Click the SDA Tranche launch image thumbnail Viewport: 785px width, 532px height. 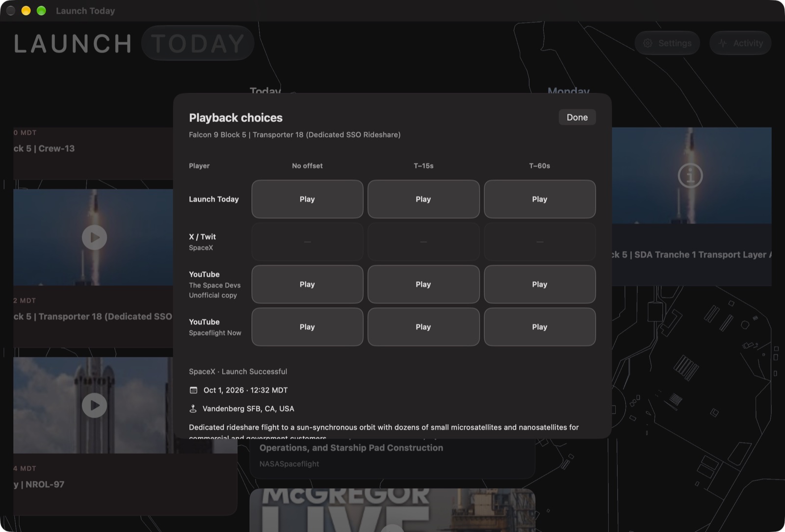[x=692, y=175]
